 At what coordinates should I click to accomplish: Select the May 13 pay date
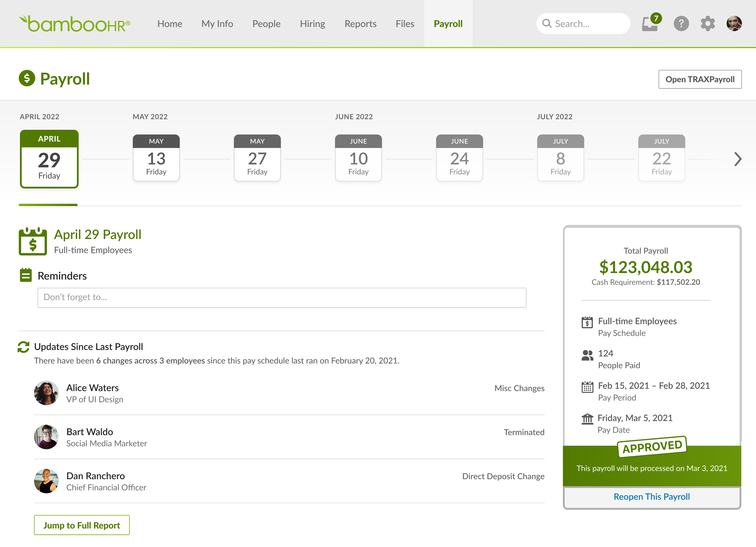[156, 158]
